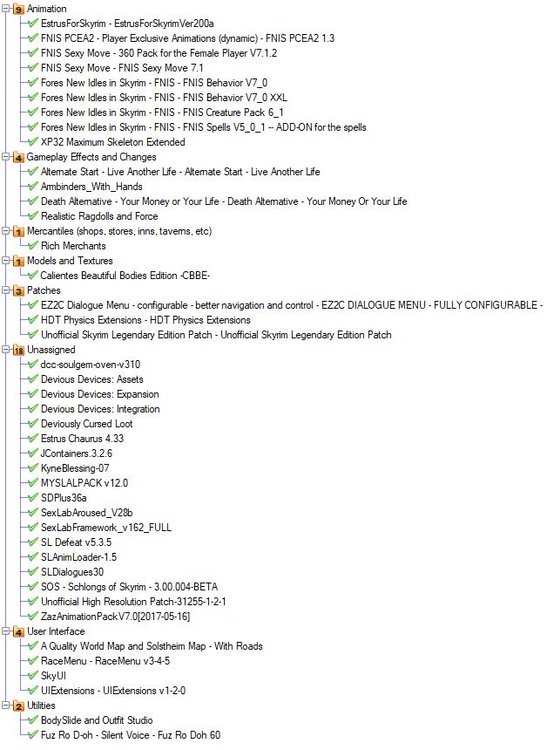The image size is (554, 750).
Task: Click checkmark icon beside SLDialogues30
Action: (33, 572)
